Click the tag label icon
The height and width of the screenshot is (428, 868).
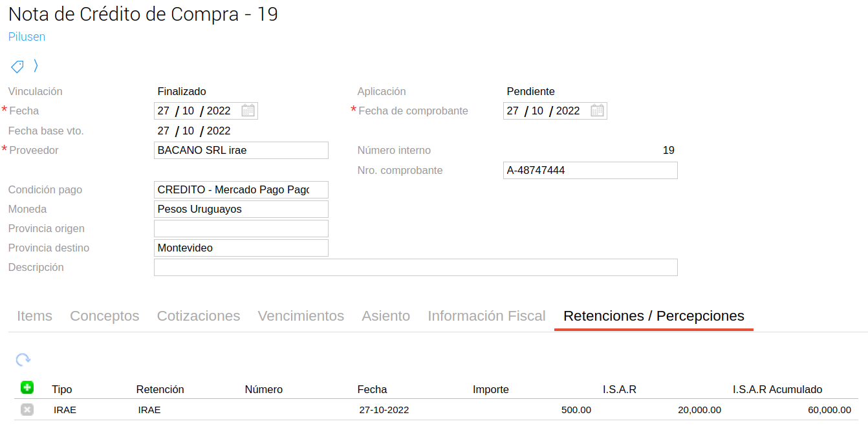click(x=17, y=66)
